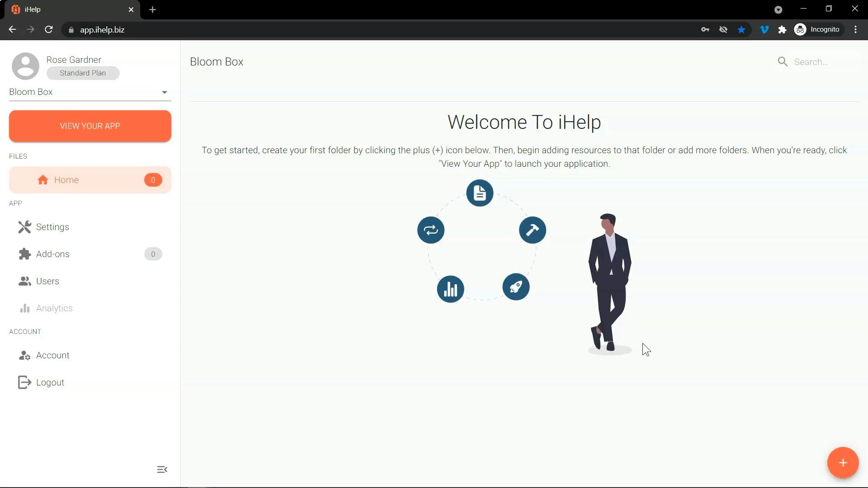Image resolution: width=868 pixels, height=488 pixels.
Task: Expand the Bloom Box dropdown
Action: (165, 92)
